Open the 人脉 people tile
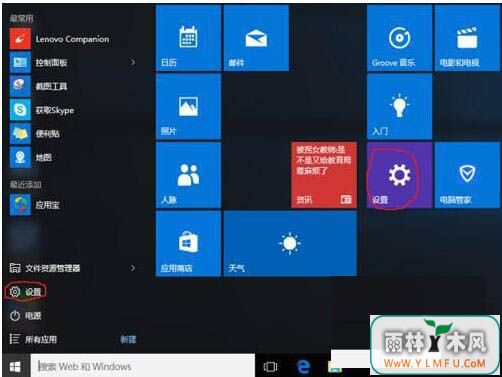The width and height of the screenshot is (502, 377). 188,175
